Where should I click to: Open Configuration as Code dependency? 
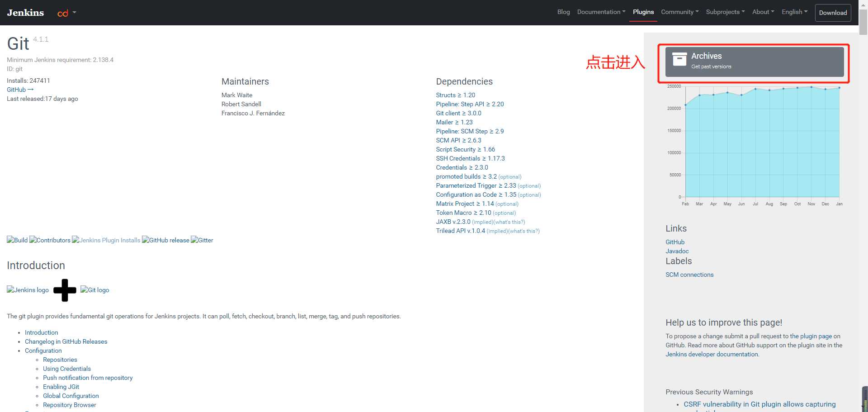click(476, 194)
